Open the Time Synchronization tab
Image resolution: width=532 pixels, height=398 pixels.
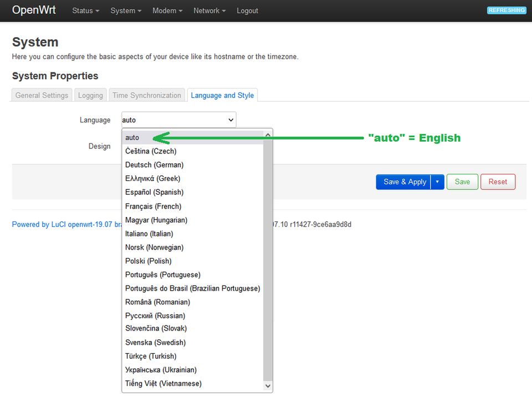pos(147,95)
